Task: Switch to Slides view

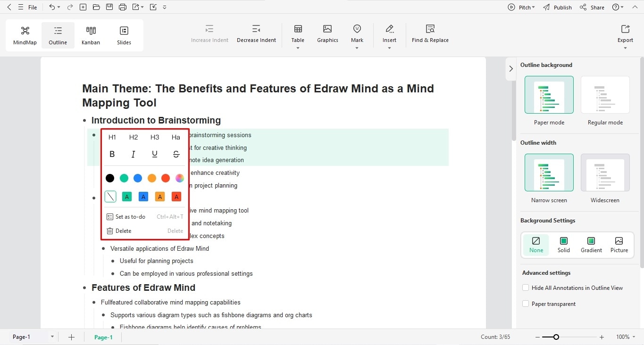Action: pyautogui.click(x=124, y=35)
